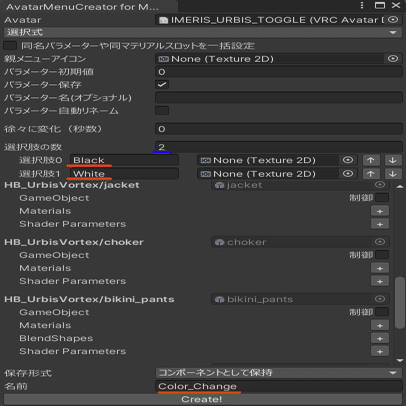Uncheck the パラメーター保存 checkbox

(x=162, y=84)
